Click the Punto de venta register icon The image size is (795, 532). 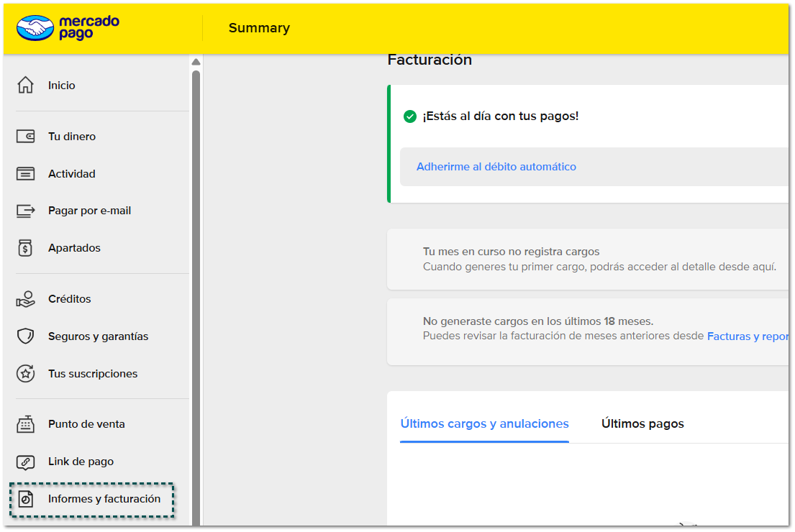[x=25, y=424]
